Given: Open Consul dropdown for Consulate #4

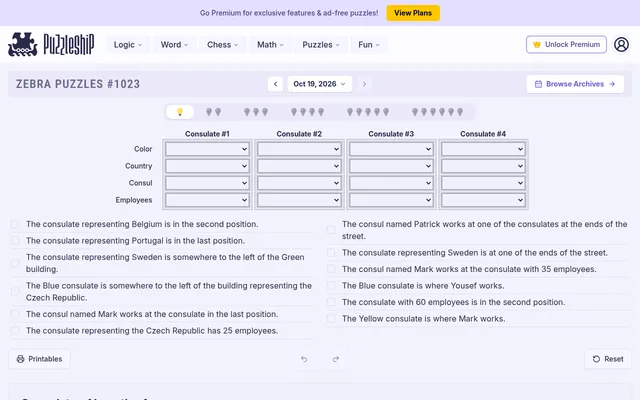Looking at the screenshot, I should click(x=483, y=183).
